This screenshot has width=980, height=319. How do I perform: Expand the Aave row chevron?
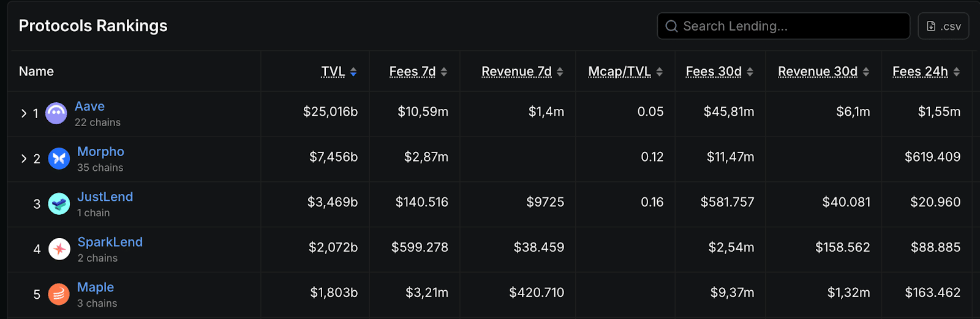tap(24, 113)
